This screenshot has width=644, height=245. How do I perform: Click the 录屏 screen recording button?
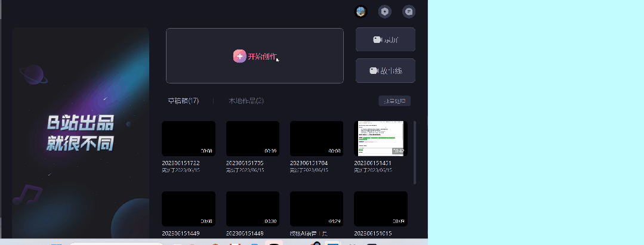385,39
